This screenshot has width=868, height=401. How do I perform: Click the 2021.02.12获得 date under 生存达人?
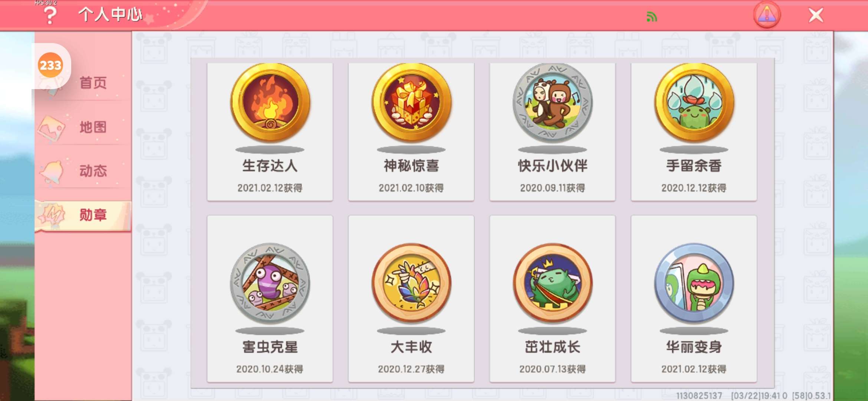click(x=270, y=188)
